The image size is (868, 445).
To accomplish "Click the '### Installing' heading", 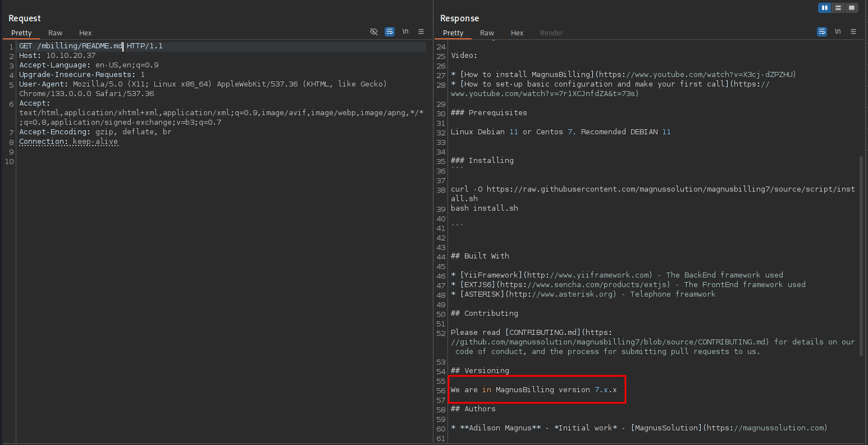I will (482, 161).
